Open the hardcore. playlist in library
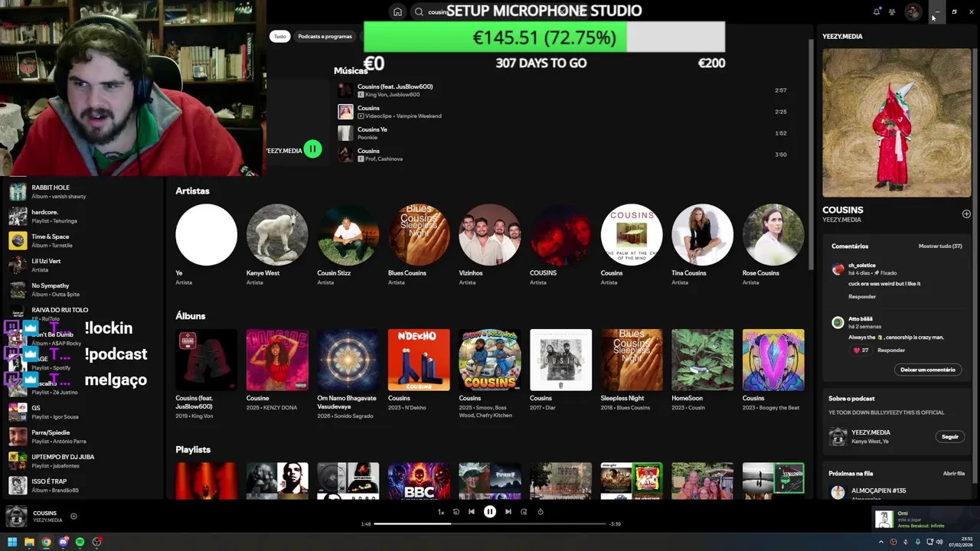Screen dimensions: 980x551 [83, 216]
